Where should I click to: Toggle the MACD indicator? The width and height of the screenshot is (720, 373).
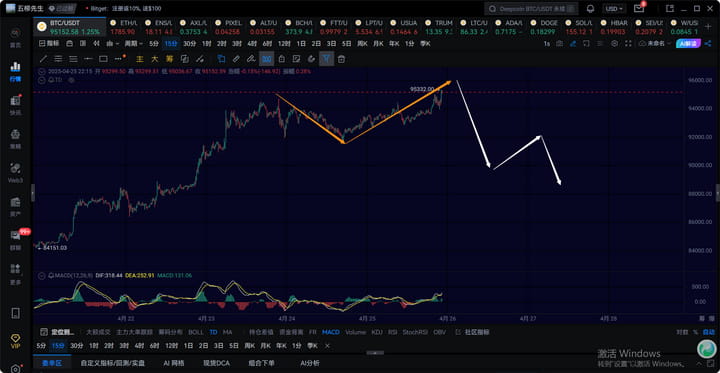(331, 332)
